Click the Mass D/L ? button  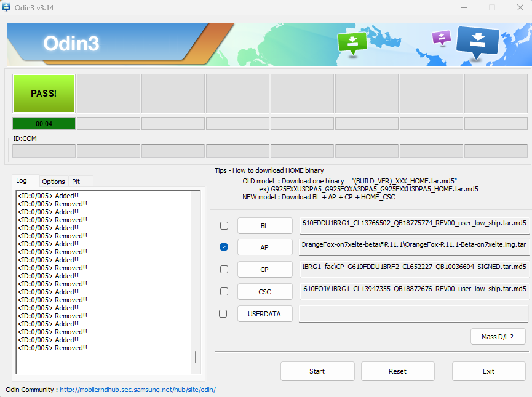click(x=498, y=337)
